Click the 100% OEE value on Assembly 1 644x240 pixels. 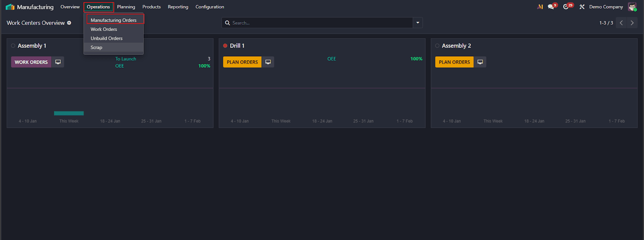point(204,66)
